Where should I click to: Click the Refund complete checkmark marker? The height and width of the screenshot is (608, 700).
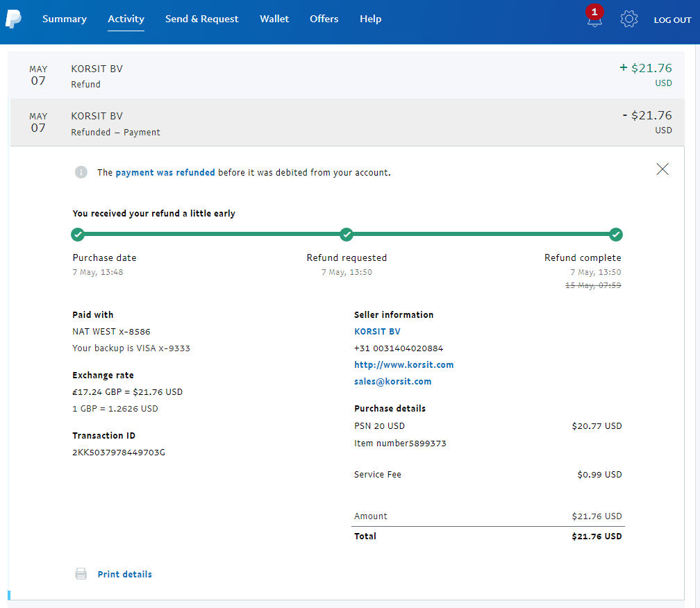(615, 234)
